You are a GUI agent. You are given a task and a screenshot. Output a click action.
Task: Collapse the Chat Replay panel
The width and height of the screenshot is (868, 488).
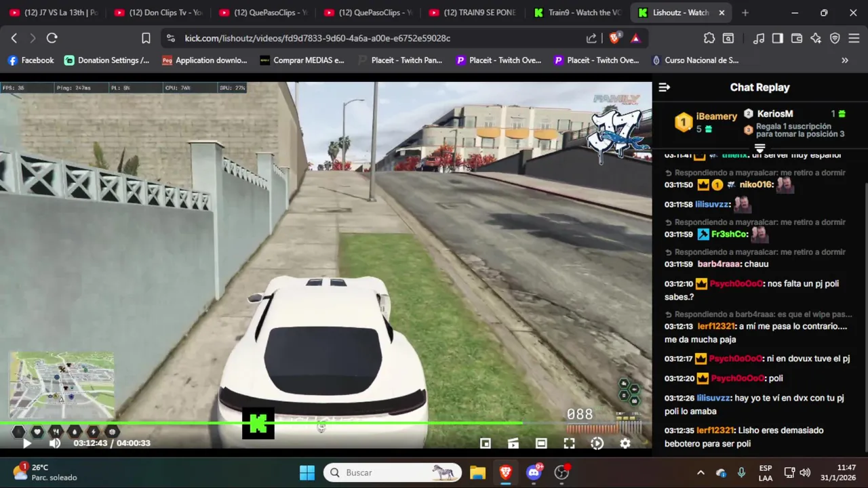pyautogui.click(x=665, y=87)
